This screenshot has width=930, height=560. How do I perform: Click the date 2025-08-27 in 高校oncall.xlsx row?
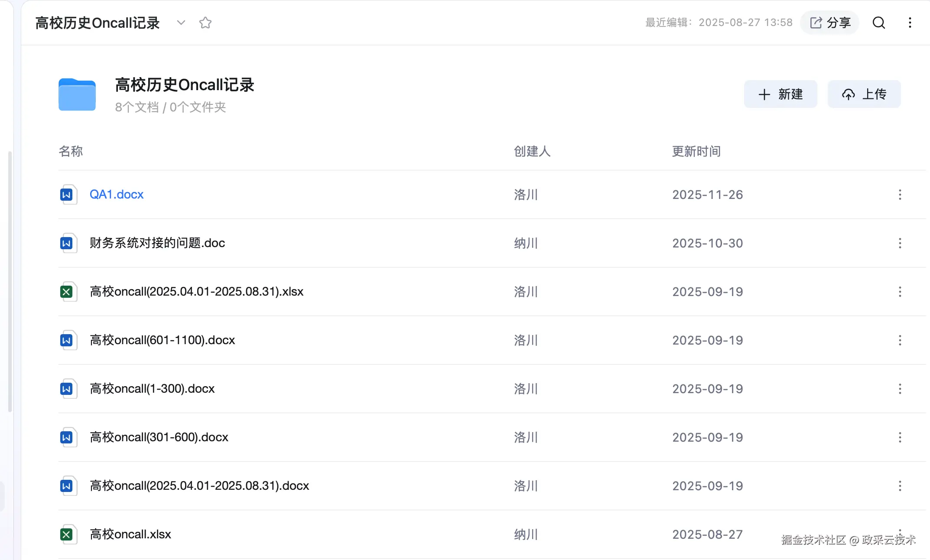tap(708, 534)
